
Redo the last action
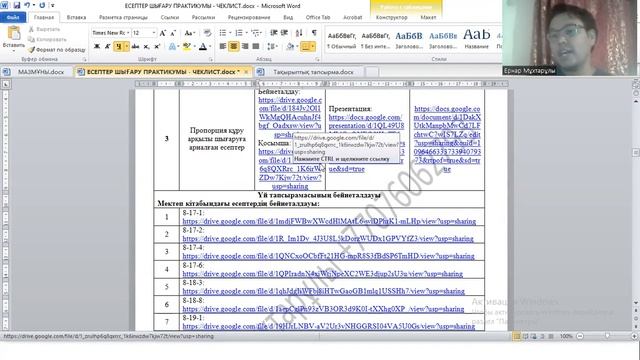coord(42,5)
